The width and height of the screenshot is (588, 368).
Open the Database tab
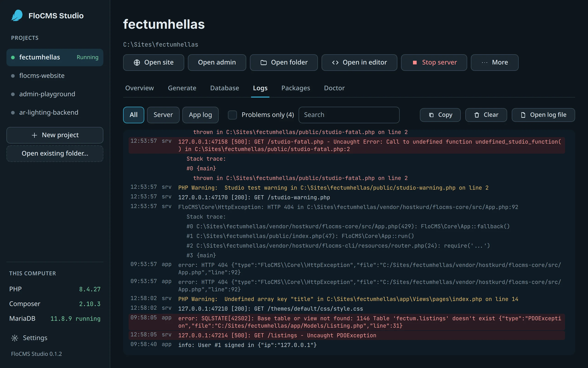pos(224,88)
